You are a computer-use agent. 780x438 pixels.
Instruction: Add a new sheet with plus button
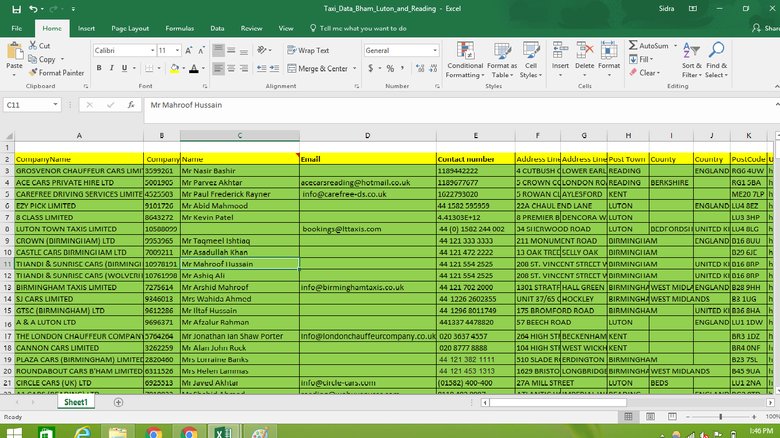click(118, 402)
